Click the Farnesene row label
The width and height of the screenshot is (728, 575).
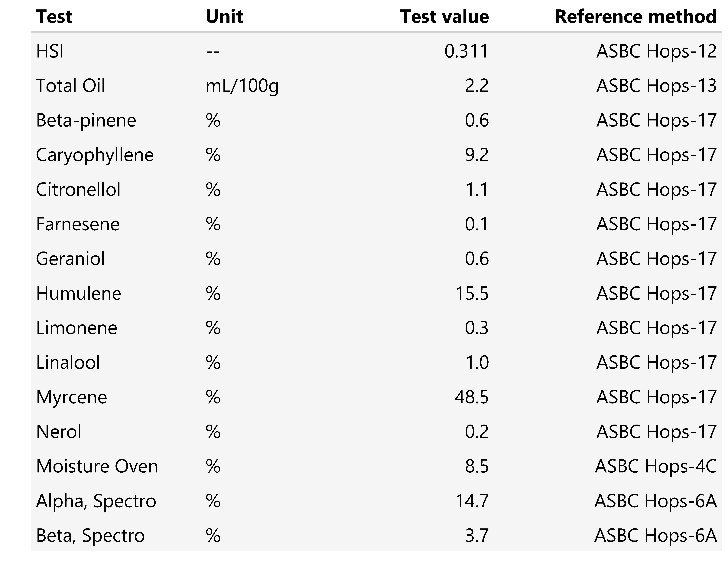(x=78, y=224)
